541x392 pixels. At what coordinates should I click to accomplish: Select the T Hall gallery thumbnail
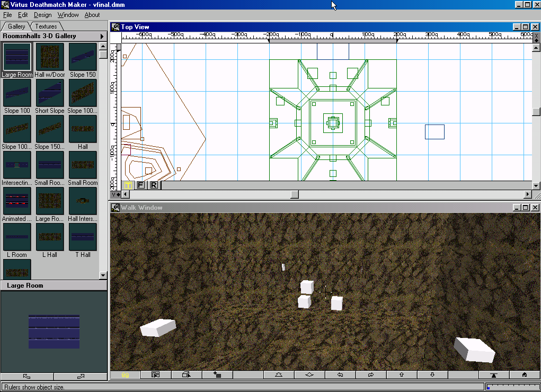coord(83,237)
